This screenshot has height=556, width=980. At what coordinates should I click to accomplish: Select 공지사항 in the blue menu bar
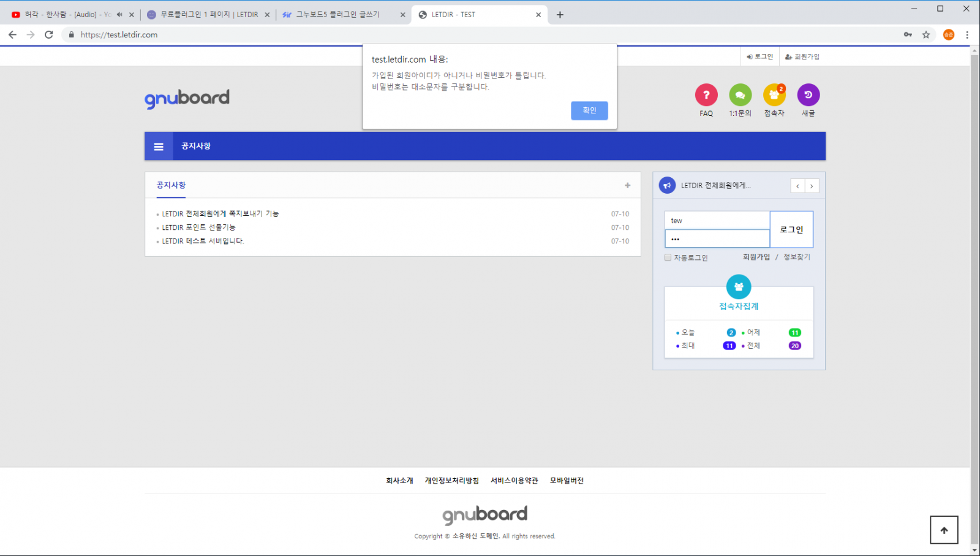pos(196,147)
